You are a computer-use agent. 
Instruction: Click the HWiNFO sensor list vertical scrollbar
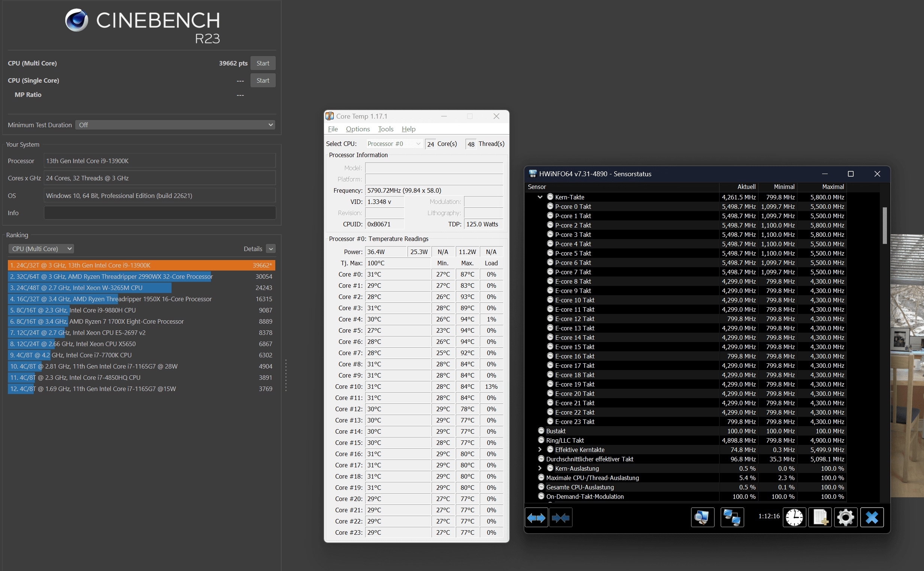pos(884,226)
